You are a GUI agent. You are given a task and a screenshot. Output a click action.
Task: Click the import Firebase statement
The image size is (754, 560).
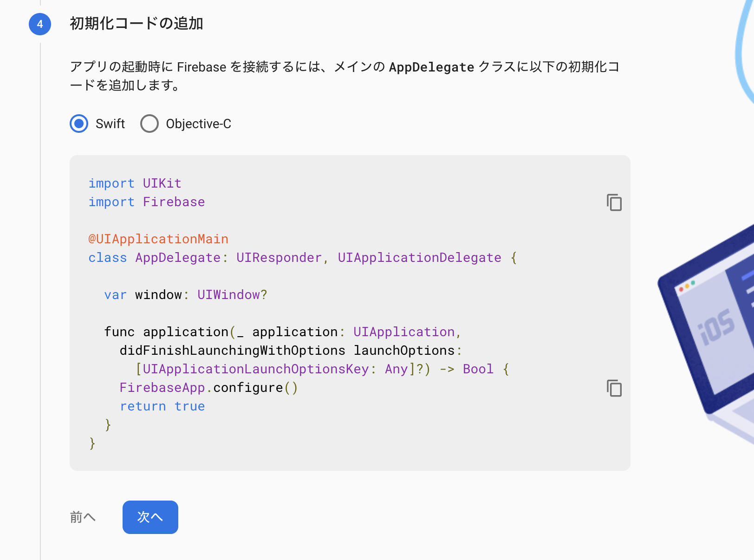[x=147, y=202]
